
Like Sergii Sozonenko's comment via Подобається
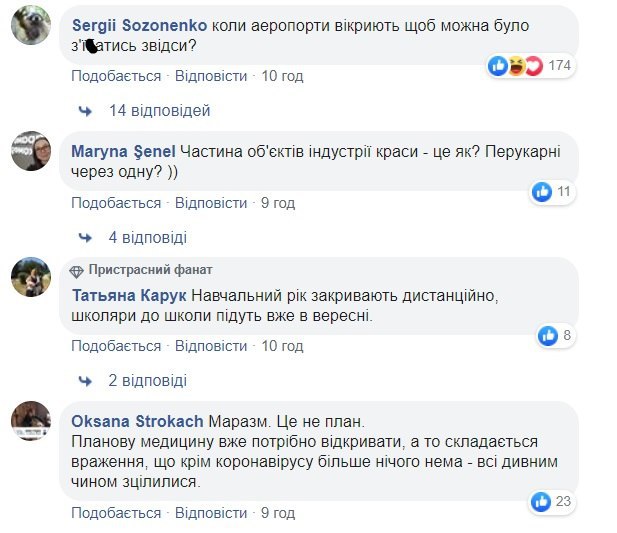(116, 76)
